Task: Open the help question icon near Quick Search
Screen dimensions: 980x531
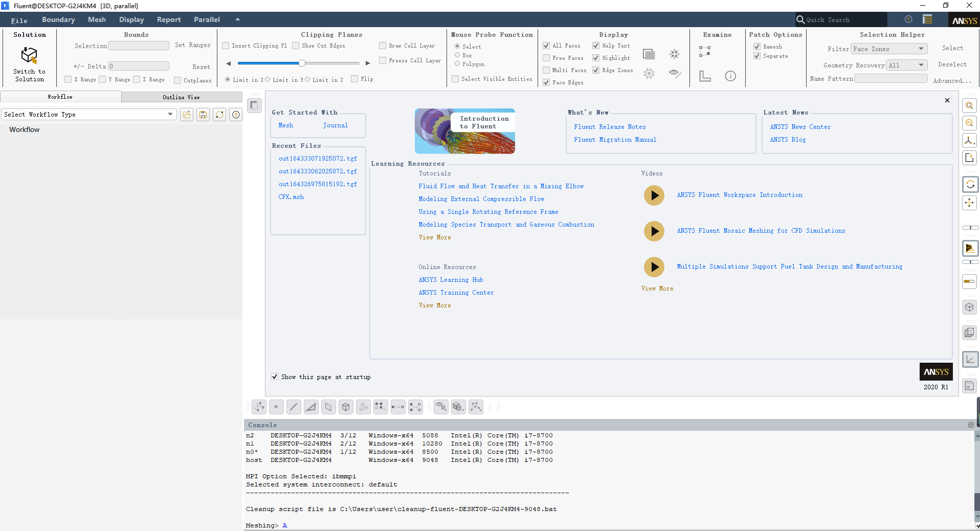Action: (x=908, y=19)
